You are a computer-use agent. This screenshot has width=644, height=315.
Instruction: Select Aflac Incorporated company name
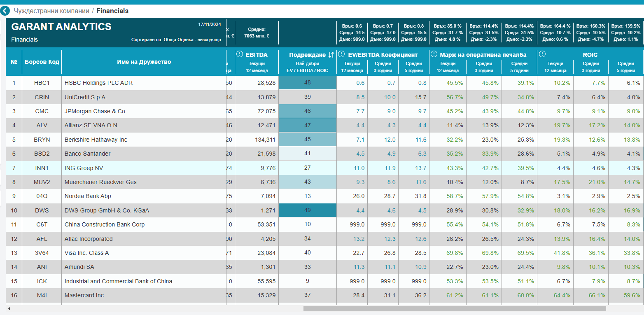[89, 239]
